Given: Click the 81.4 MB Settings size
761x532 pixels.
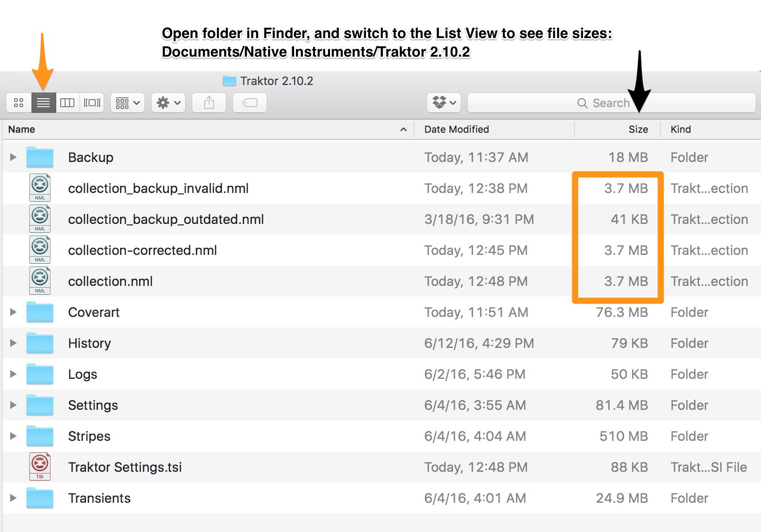Looking at the screenshot, I should tap(622, 405).
